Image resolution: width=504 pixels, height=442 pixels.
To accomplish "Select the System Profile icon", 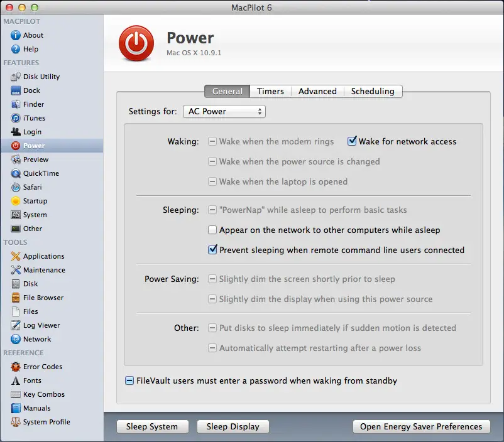I will [16, 422].
